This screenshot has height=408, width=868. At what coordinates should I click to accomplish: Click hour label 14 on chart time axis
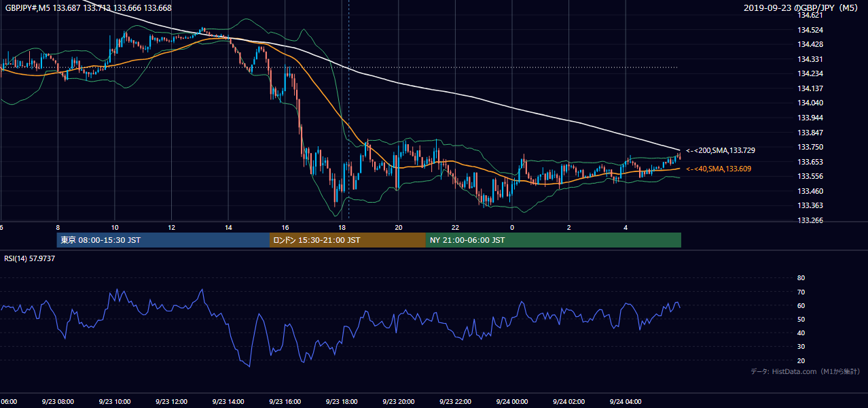(228, 227)
